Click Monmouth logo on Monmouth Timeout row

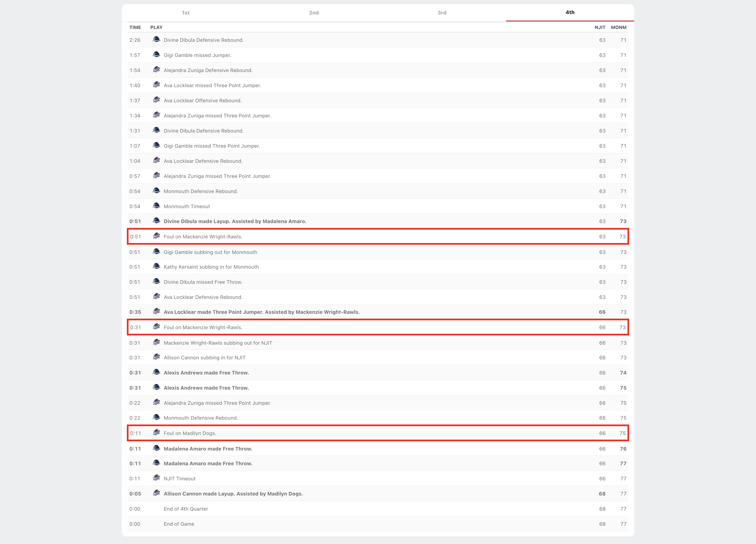point(156,206)
